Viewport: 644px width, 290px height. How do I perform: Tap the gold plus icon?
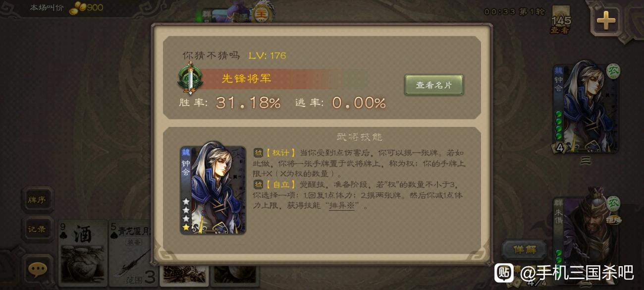click(x=605, y=20)
